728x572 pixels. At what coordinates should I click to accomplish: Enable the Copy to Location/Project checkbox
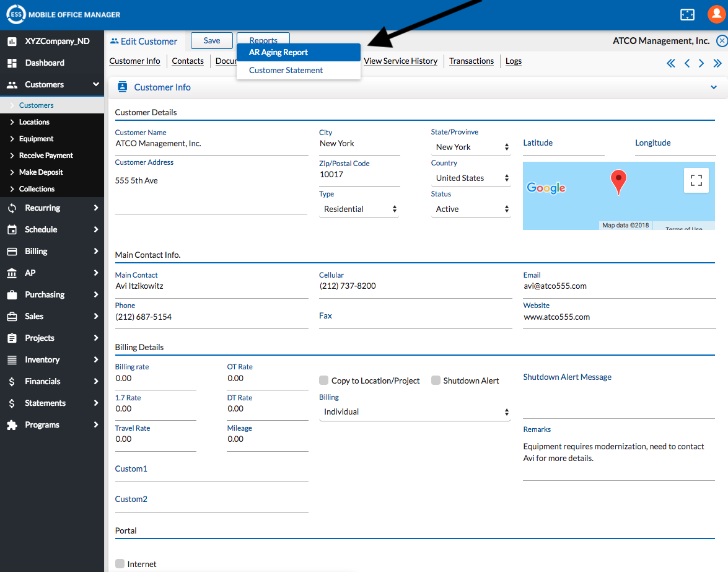pos(323,381)
